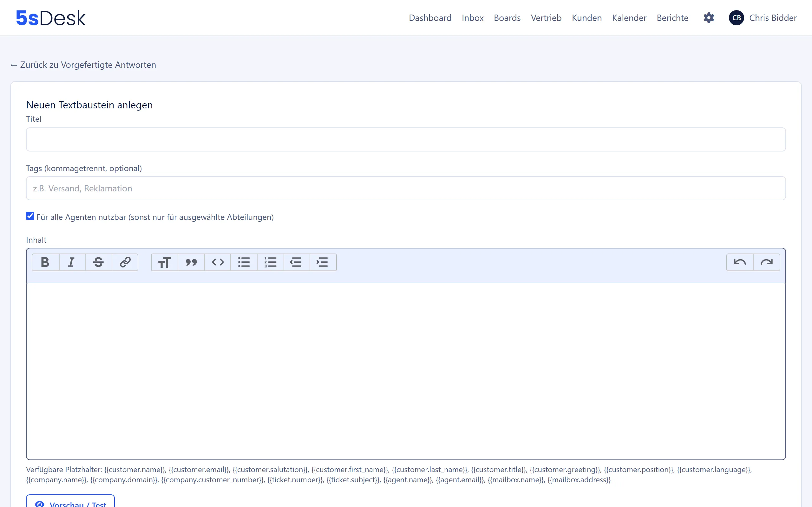812x507 pixels.
Task: Return to Vorgefertigte Antworten list
Action: click(83, 65)
